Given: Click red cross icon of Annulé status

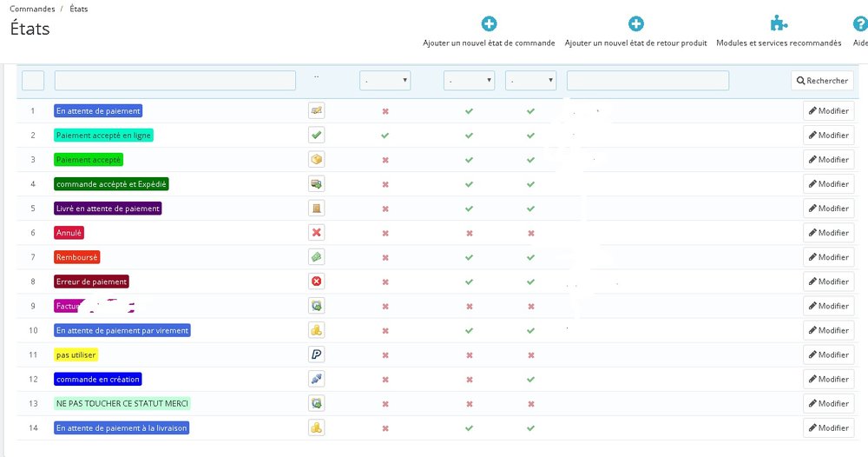Looking at the screenshot, I should (x=316, y=233).
